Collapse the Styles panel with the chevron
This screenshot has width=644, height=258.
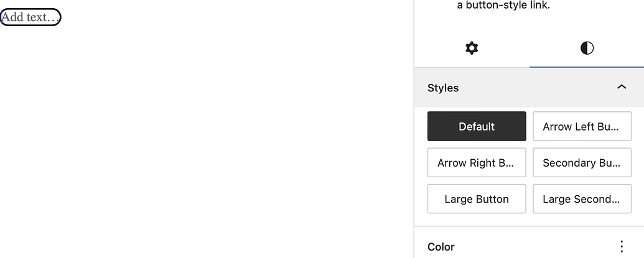coord(622,87)
